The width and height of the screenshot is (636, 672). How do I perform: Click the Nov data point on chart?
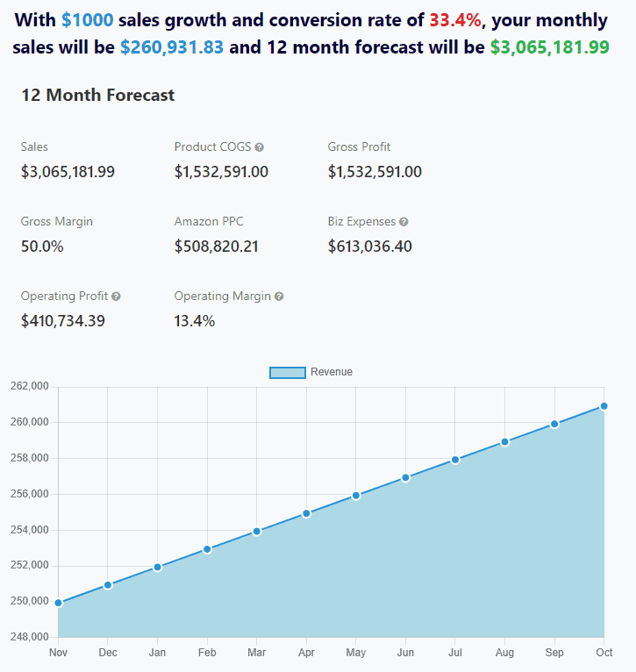[x=58, y=603]
